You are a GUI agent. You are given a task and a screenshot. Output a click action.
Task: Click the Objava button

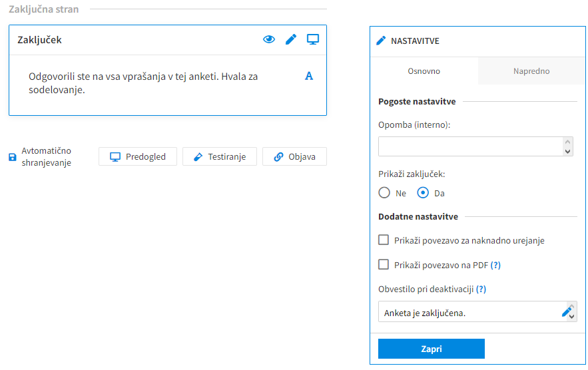tap(294, 157)
